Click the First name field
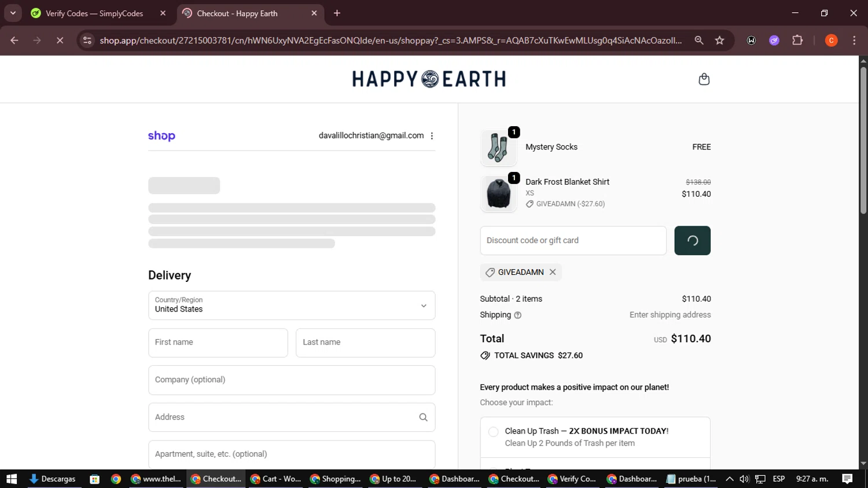This screenshot has width=868, height=488. [218, 343]
